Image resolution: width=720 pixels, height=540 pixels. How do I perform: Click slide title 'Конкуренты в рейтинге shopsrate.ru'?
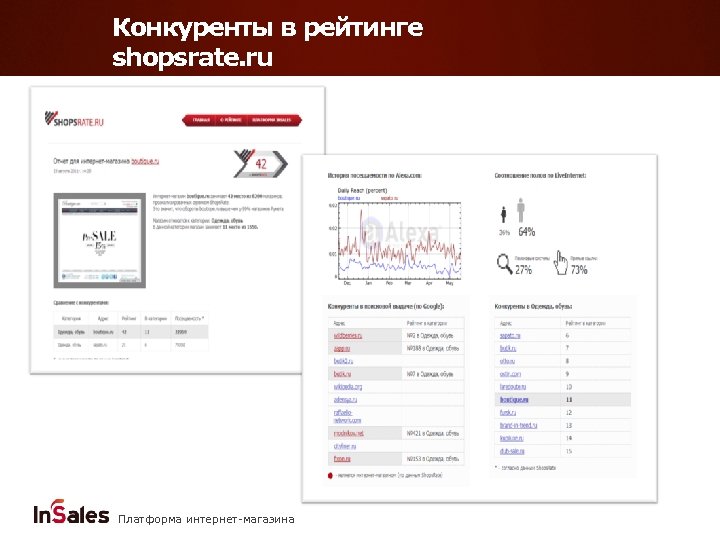coord(267,42)
